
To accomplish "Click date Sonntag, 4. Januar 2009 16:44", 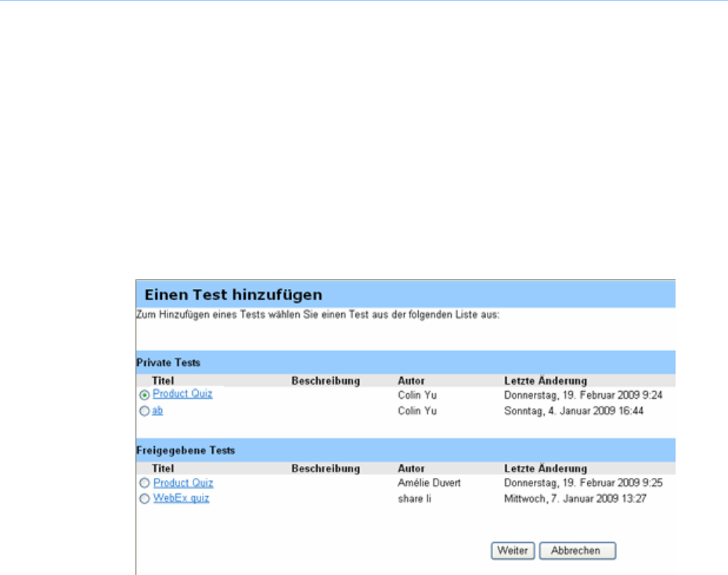I will click(574, 411).
